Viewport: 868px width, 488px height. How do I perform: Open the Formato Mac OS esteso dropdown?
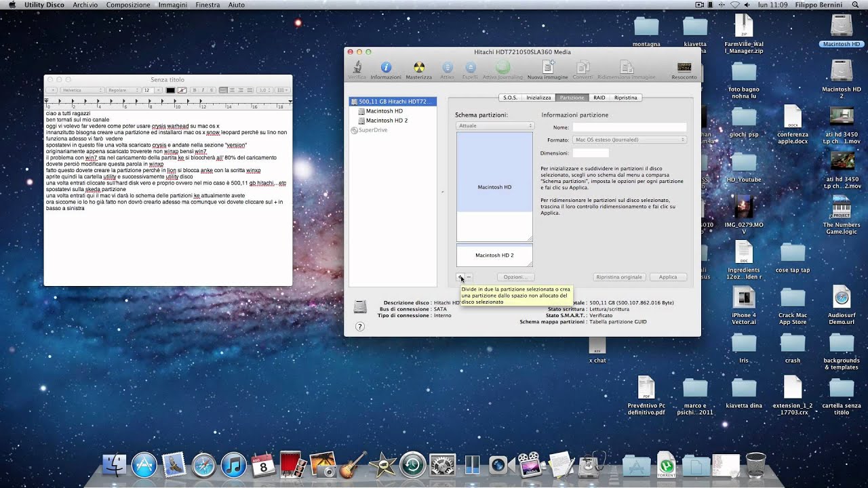630,140
